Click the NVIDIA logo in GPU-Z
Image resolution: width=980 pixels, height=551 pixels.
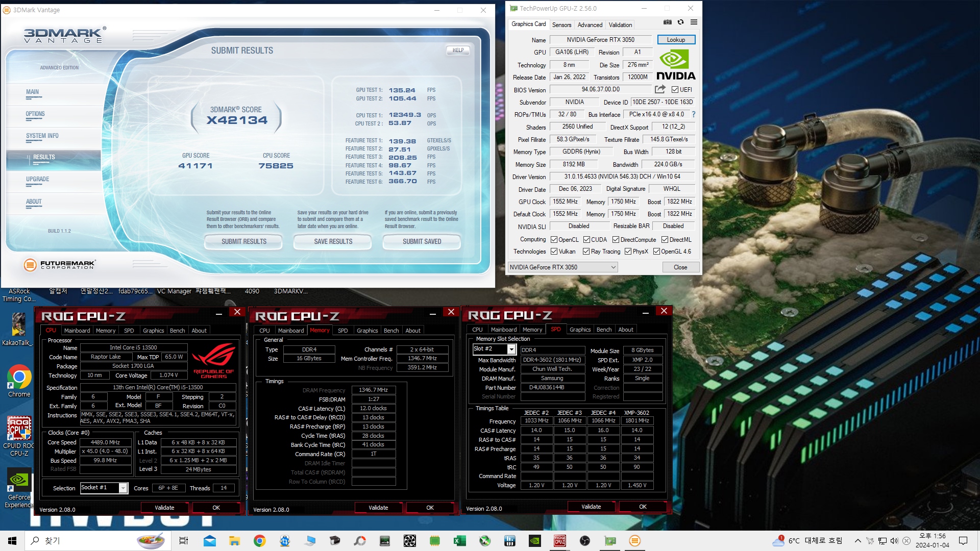coord(676,65)
